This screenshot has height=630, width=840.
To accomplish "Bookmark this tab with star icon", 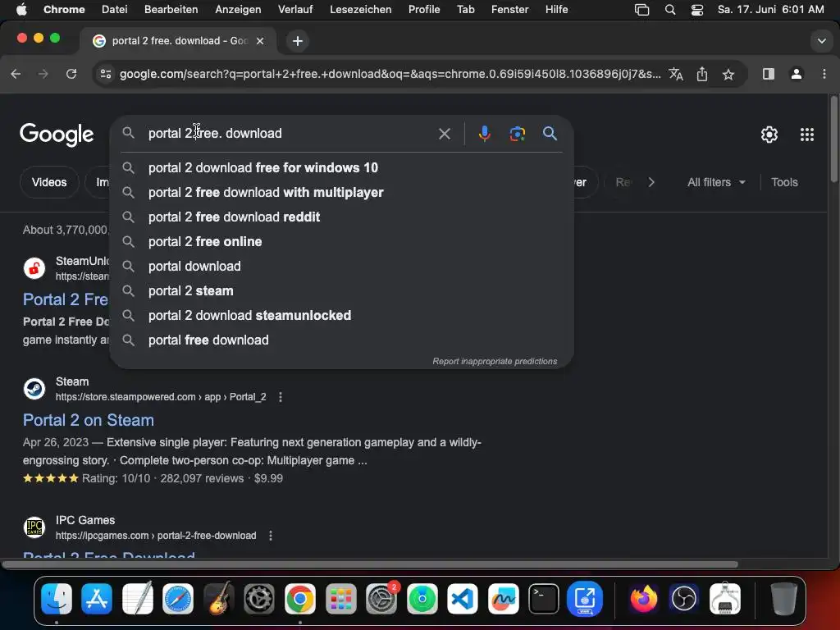I will (728, 74).
